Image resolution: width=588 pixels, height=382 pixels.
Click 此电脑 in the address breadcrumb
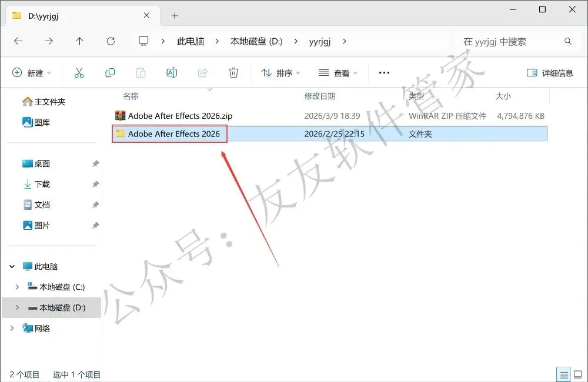191,41
